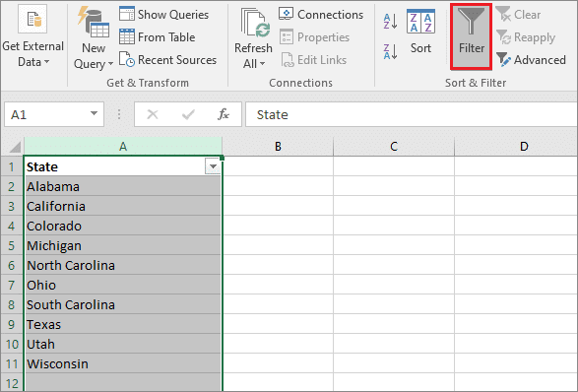Click Properties in Connections group

tap(314, 37)
